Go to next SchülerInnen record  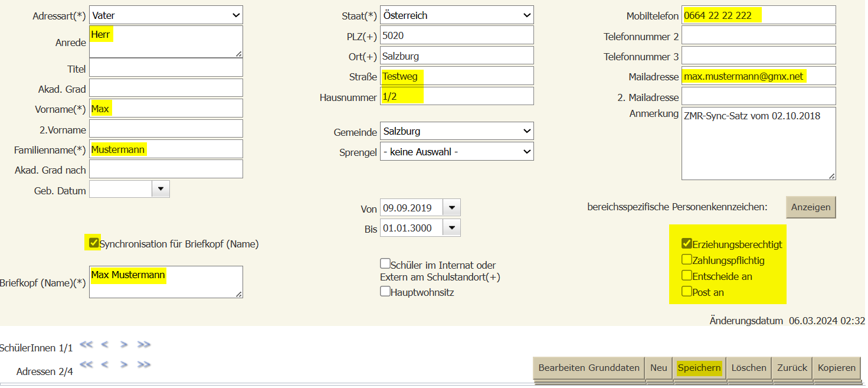pos(124,344)
